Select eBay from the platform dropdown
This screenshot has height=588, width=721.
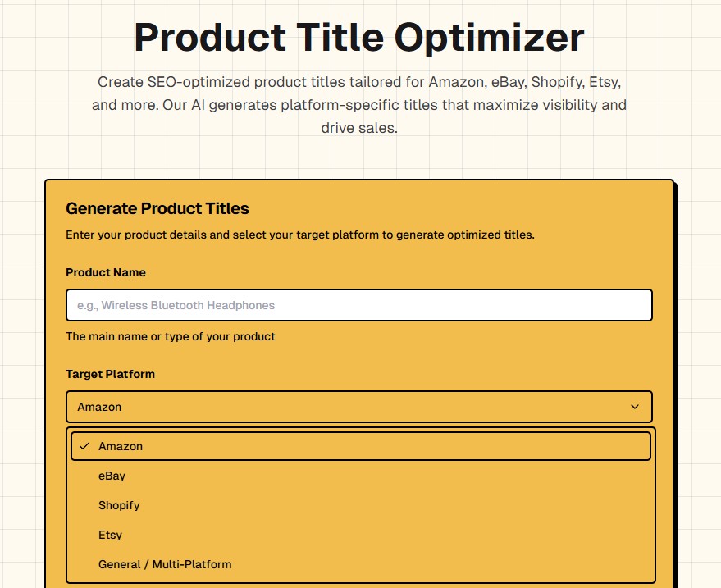(x=112, y=476)
